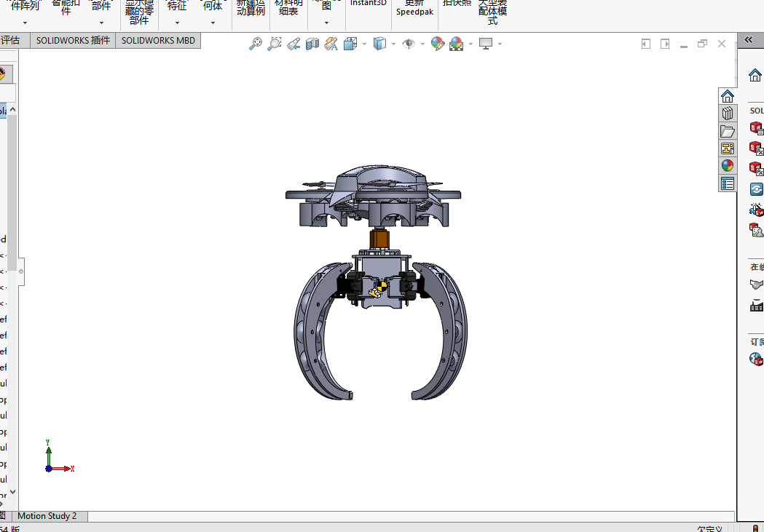Open the Edit Appearance icon
The height and width of the screenshot is (532, 764).
click(x=438, y=44)
